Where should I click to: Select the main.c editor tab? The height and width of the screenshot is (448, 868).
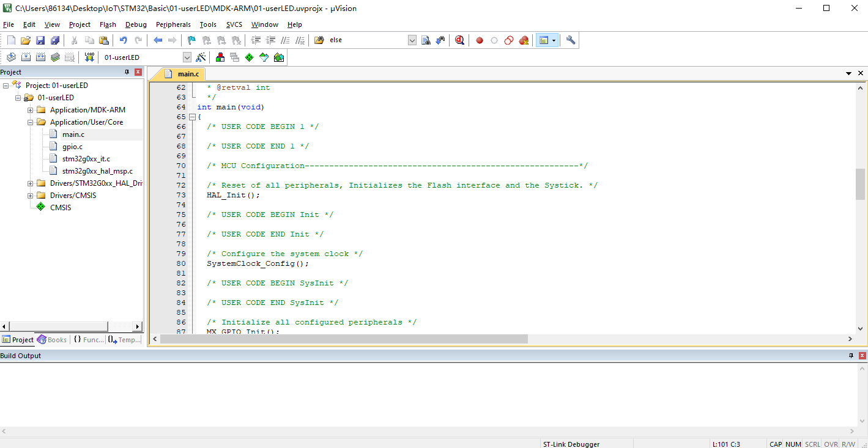tap(182, 74)
